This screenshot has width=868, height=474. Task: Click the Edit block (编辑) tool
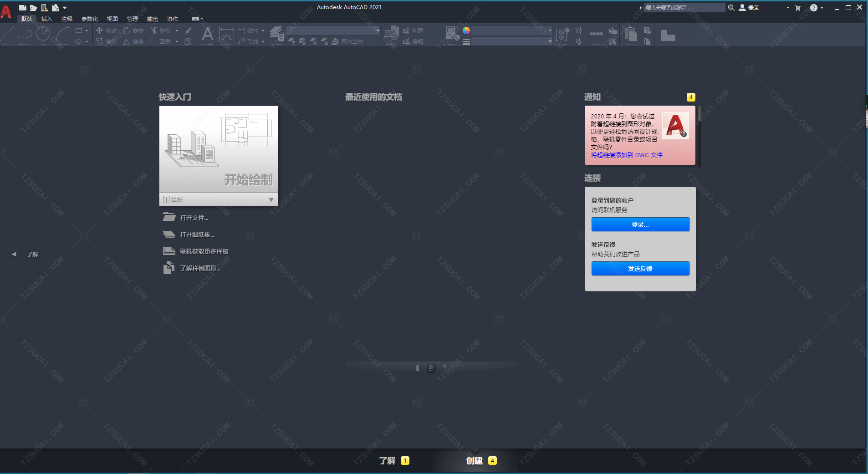[x=413, y=41]
